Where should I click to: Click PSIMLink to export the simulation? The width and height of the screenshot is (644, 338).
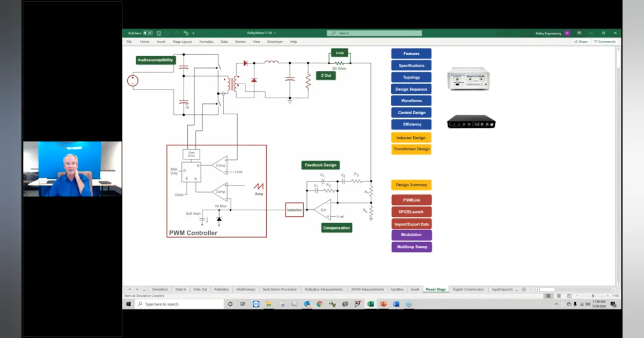411,199
